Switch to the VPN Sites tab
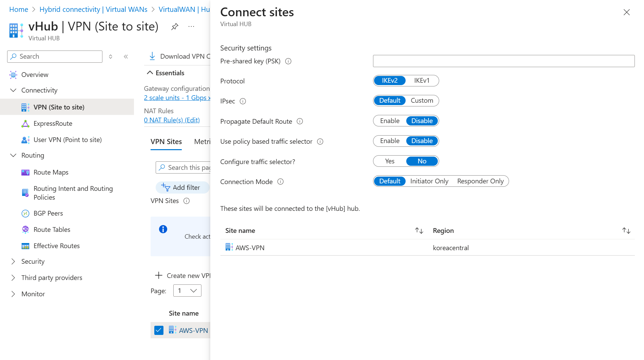644x360 pixels. 166,142
